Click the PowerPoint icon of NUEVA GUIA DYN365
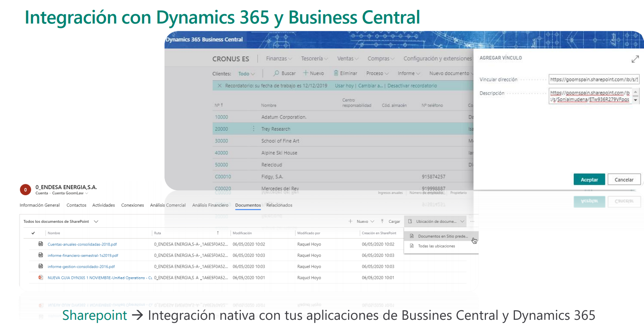 [x=41, y=278]
